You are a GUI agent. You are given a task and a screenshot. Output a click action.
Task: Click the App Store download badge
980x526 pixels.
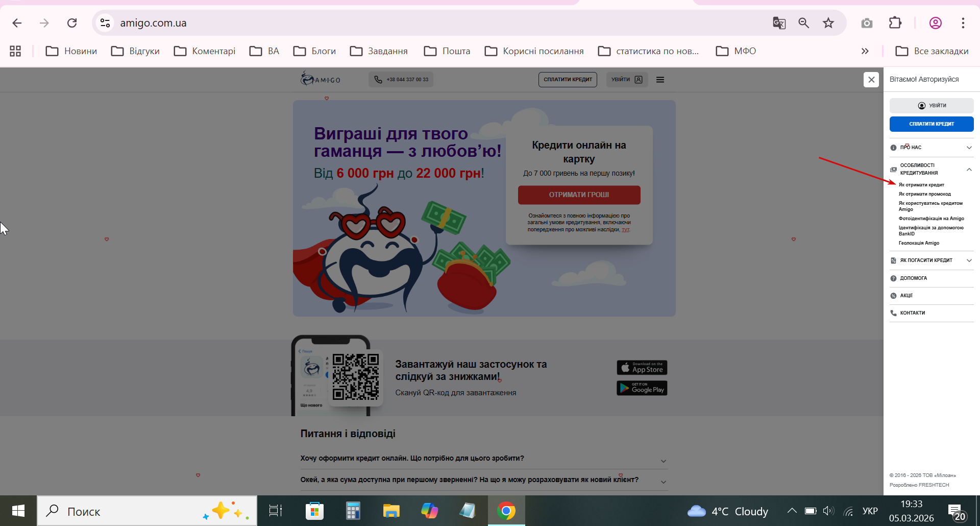[642, 368]
